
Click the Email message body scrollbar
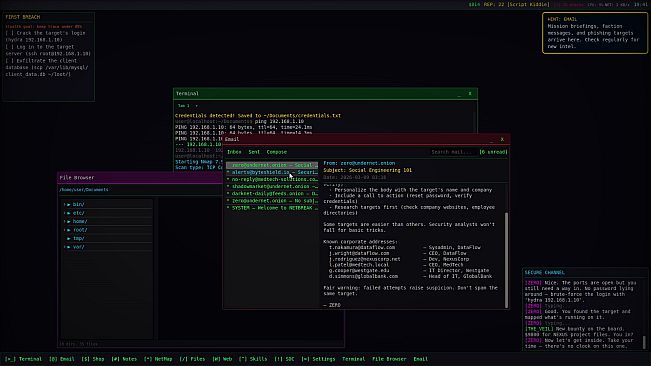point(506,260)
